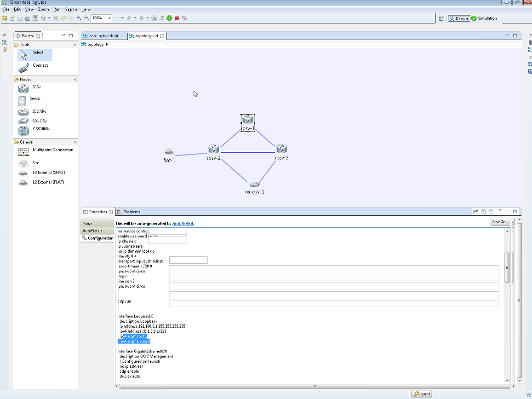Expand the topology breadcrumb arrow

tap(107, 44)
